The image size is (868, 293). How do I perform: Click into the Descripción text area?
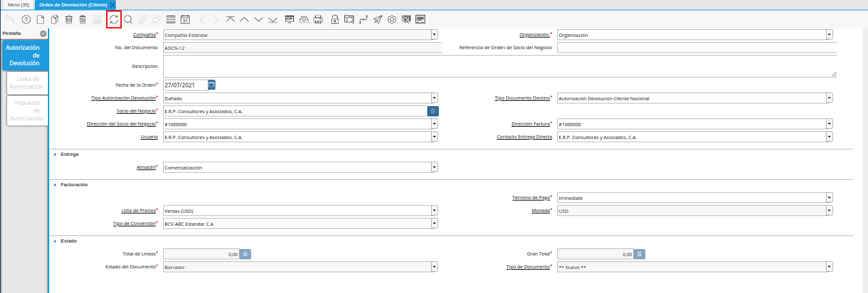pyautogui.click(x=498, y=66)
